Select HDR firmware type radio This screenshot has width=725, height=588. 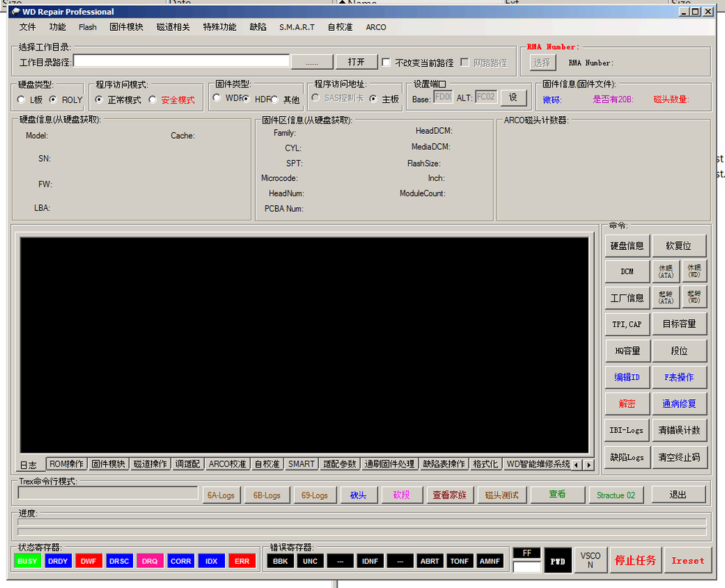point(246,99)
